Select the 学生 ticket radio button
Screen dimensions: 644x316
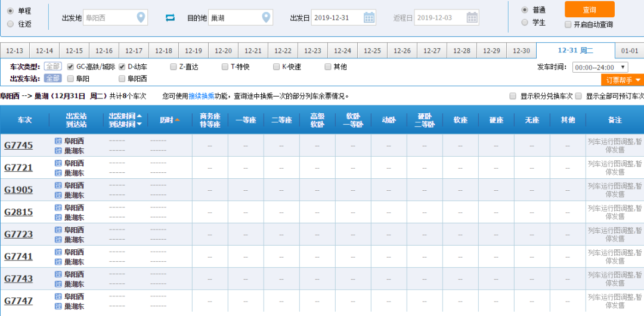coord(525,23)
